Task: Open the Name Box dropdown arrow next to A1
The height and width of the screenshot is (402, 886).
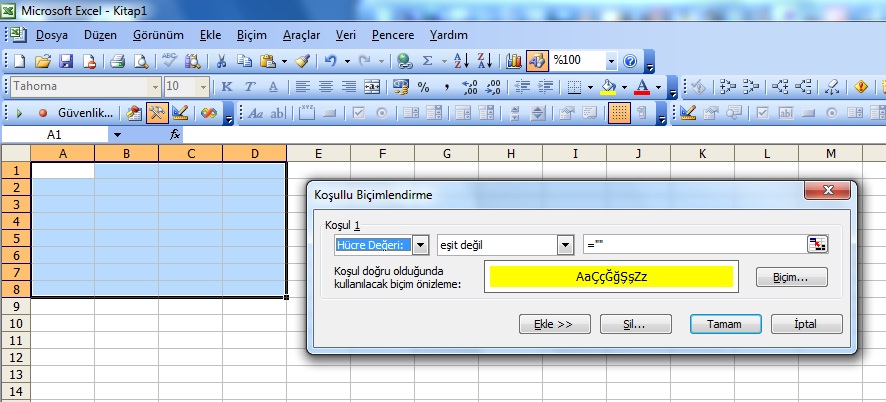Action: [x=117, y=135]
